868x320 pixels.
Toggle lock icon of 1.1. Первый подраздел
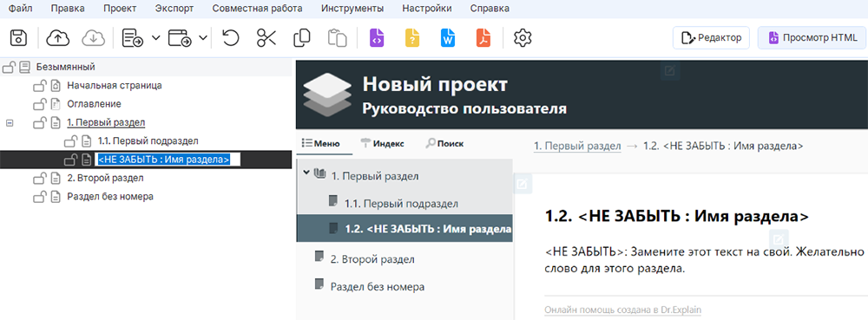70,140
